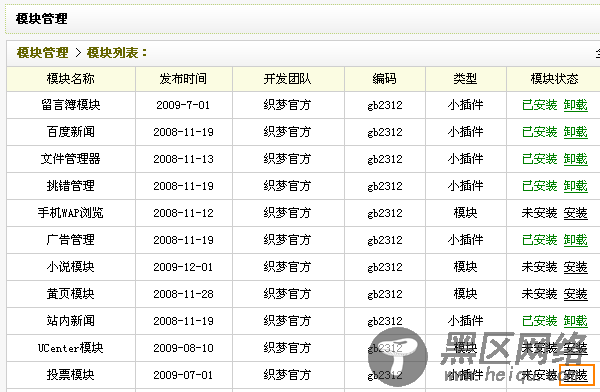Install the UCenter模块
Screen dimensions: 600x392
point(576,348)
